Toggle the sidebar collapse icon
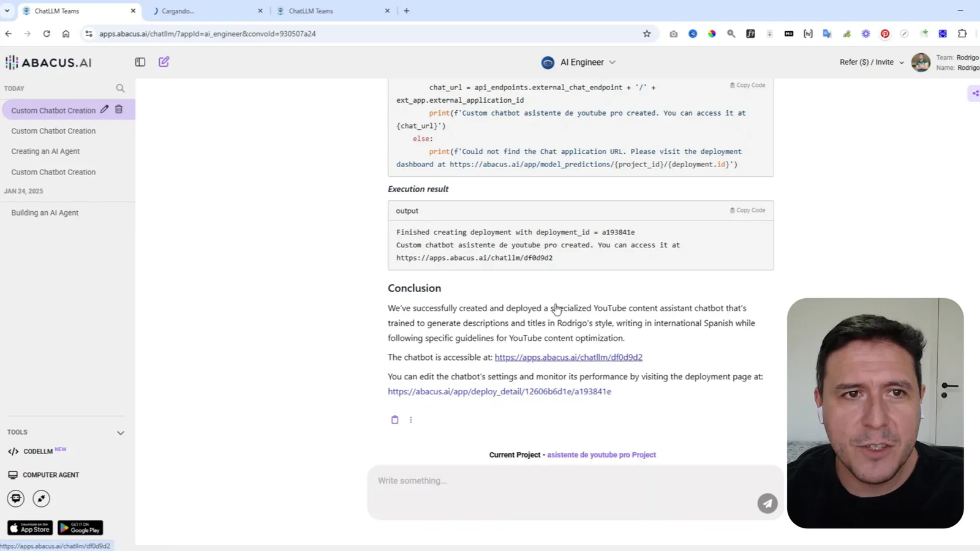 [x=140, y=62]
